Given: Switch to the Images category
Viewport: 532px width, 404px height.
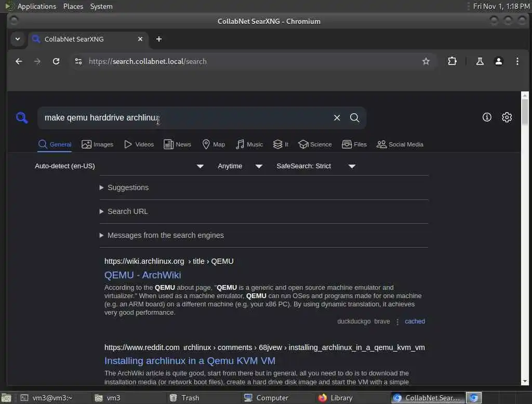Looking at the screenshot, I should click(x=97, y=144).
